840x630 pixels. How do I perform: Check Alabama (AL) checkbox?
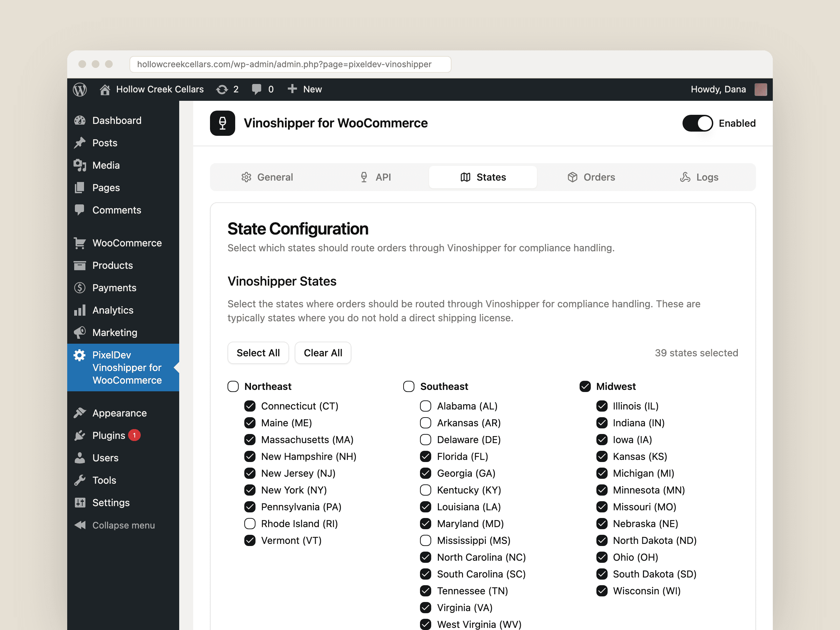point(426,406)
